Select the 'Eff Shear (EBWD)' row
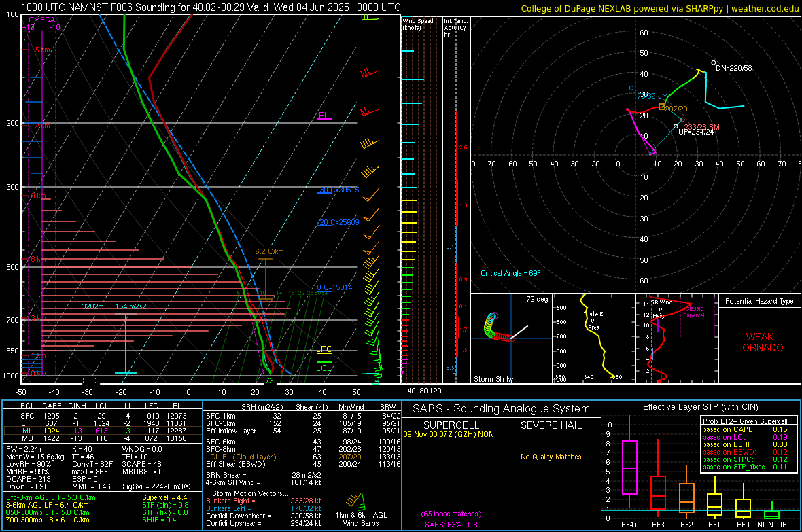The image size is (802, 532). 303,465
